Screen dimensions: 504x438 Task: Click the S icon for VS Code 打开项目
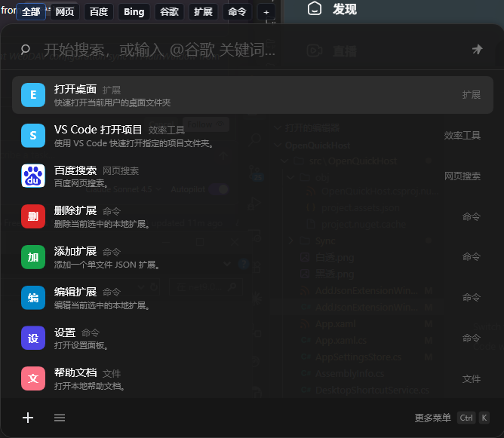point(33,136)
